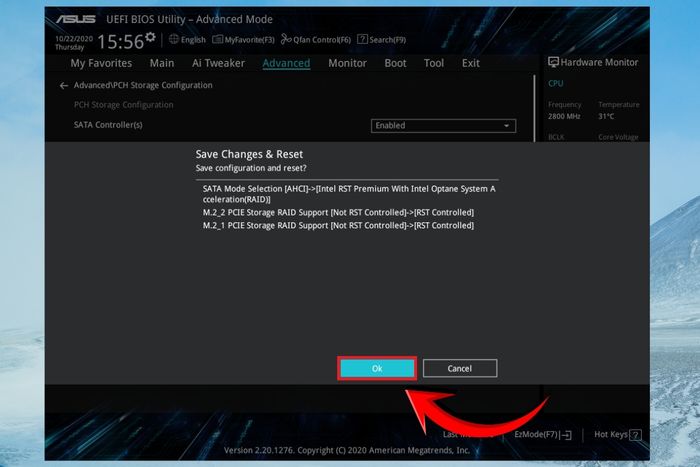The width and height of the screenshot is (700, 467).
Task: Open the My Favorites tab
Action: point(101,63)
